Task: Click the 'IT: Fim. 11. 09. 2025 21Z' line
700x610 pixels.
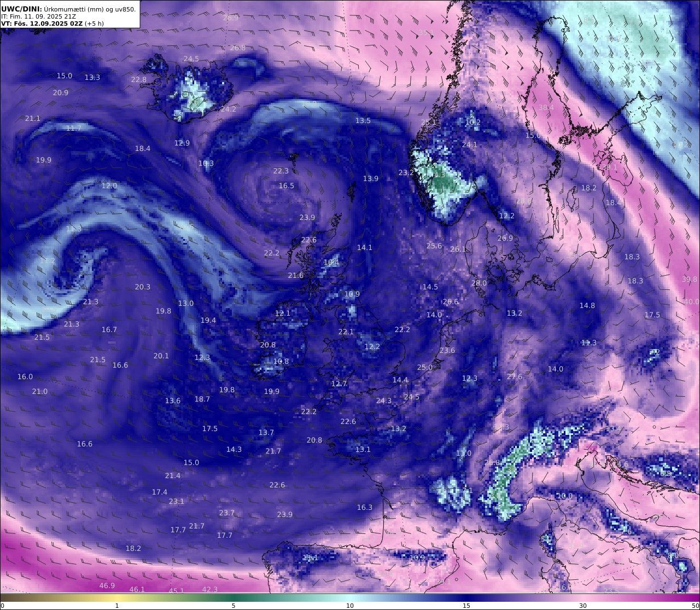Action: [x=38, y=16]
